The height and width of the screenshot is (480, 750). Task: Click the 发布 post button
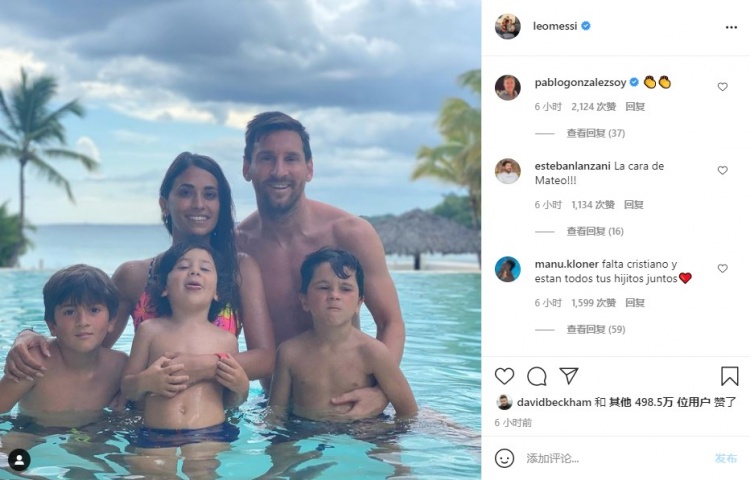tap(726, 458)
